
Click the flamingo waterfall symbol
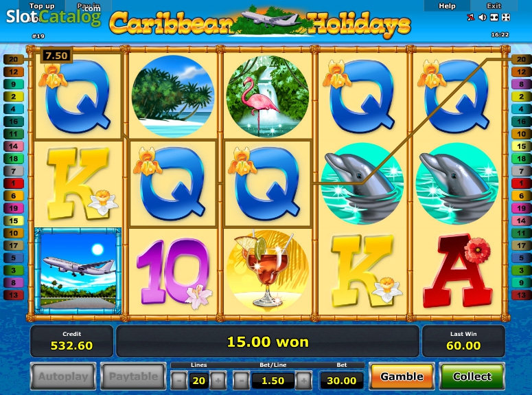267,96
